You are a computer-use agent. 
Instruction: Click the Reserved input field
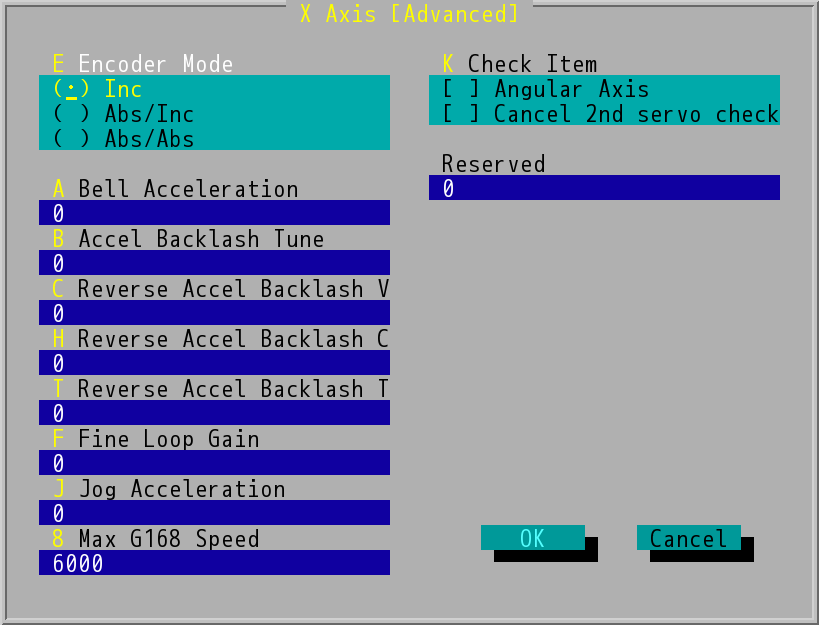(604, 187)
